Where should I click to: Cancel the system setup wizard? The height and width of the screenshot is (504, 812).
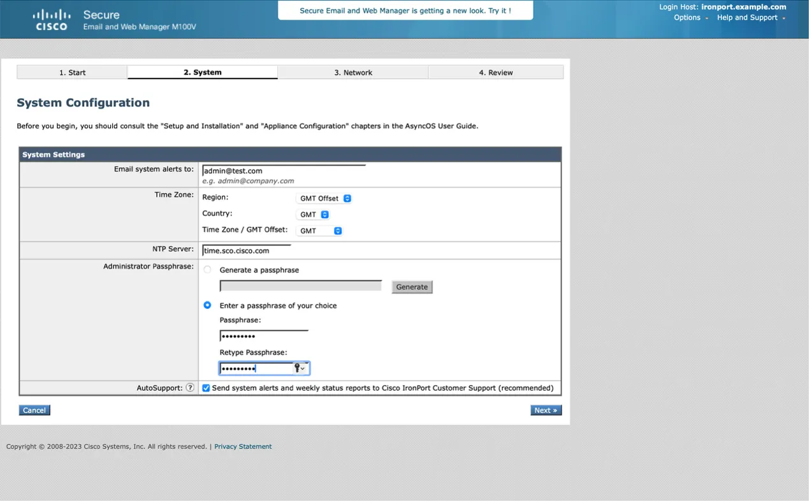[34, 410]
